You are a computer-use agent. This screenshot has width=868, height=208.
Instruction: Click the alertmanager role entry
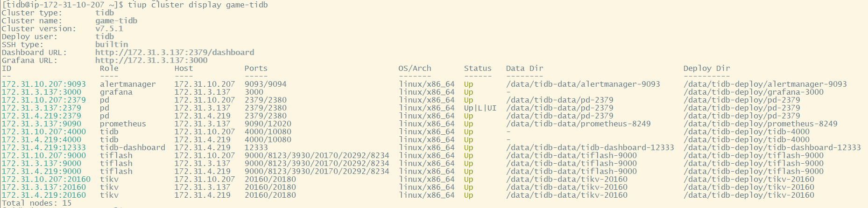[128, 84]
